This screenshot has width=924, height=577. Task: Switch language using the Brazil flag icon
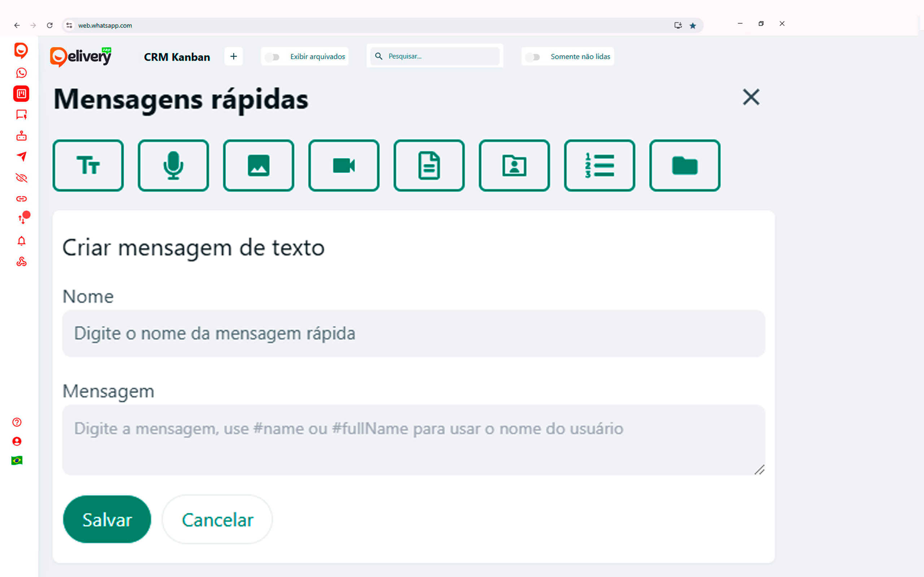pyautogui.click(x=17, y=460)
